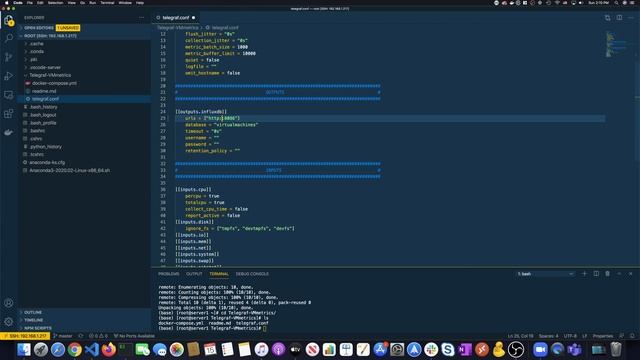Open readme.md in the explorer
The image size is (640, 360).
(x=44, y=91)
